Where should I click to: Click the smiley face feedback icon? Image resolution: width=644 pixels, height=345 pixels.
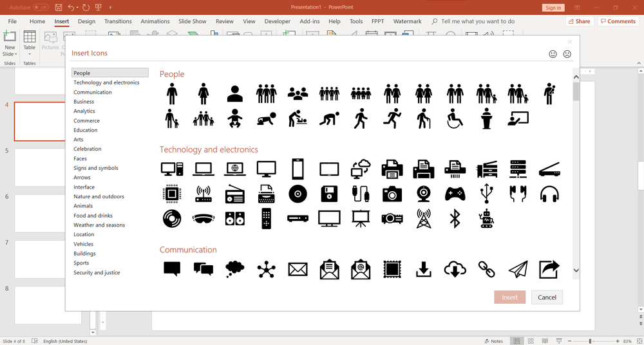[x=553, y=54]
